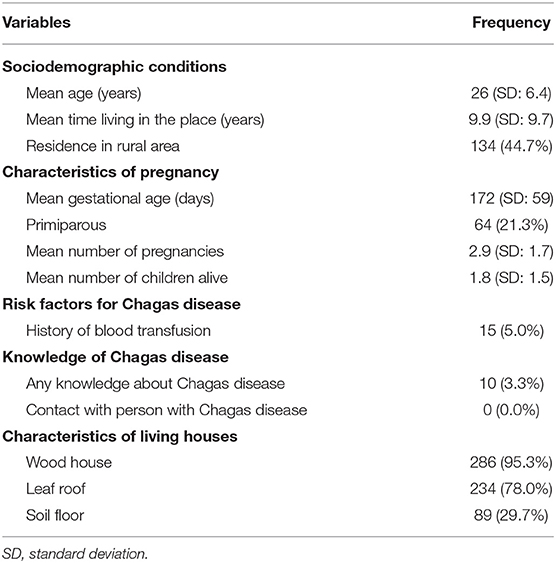Select the Primiparous row label
Screen dimensions: 556x563
tap(66, 225)
